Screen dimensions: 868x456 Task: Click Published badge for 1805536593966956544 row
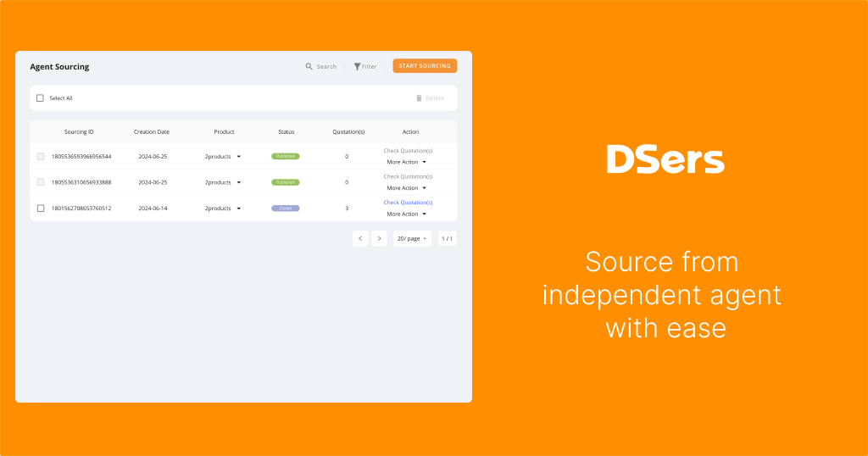(x=286, y=157)
